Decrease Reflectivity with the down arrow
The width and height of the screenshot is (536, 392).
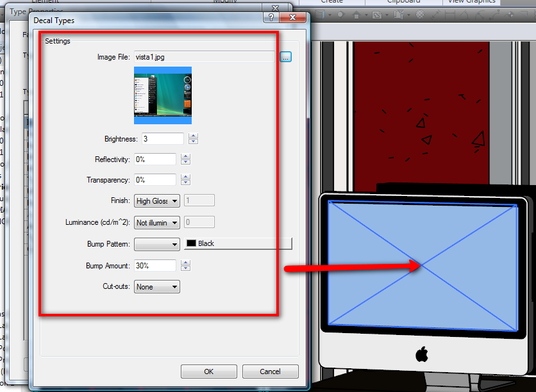click(x=186, y=162)
